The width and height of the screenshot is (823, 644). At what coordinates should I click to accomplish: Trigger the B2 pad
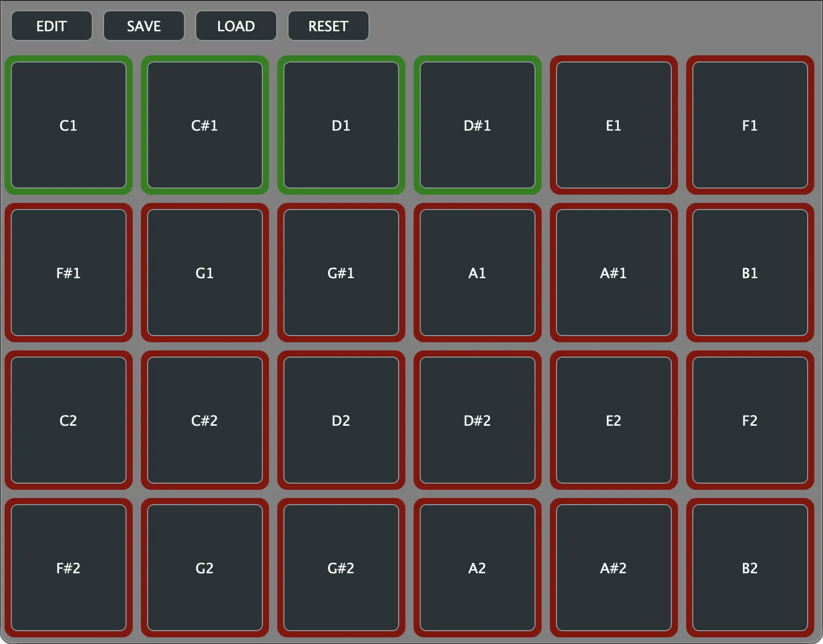750,568
